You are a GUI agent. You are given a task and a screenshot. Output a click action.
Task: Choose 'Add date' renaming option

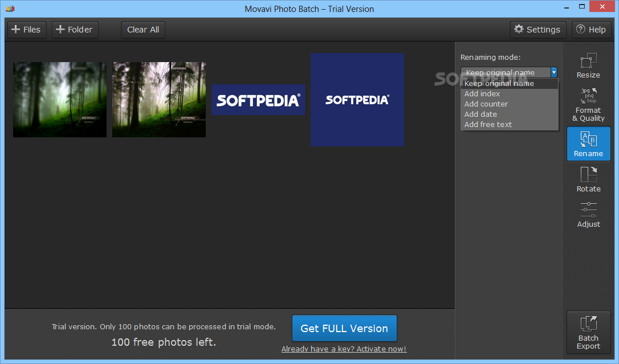[509, 114]
